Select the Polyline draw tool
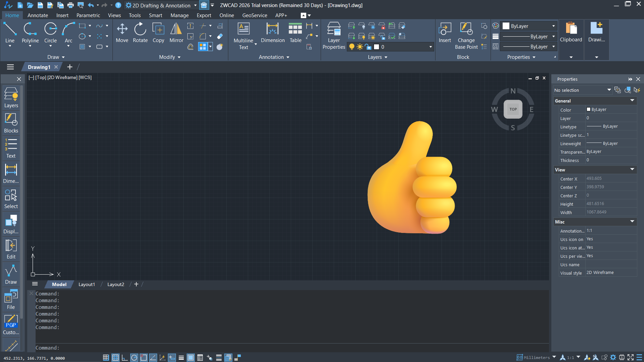 pos(30,33)
